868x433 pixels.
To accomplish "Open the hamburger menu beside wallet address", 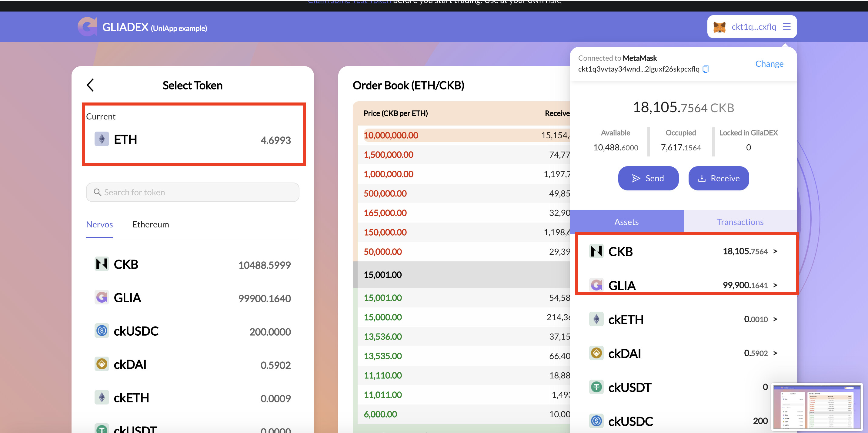I will (786, 27).
